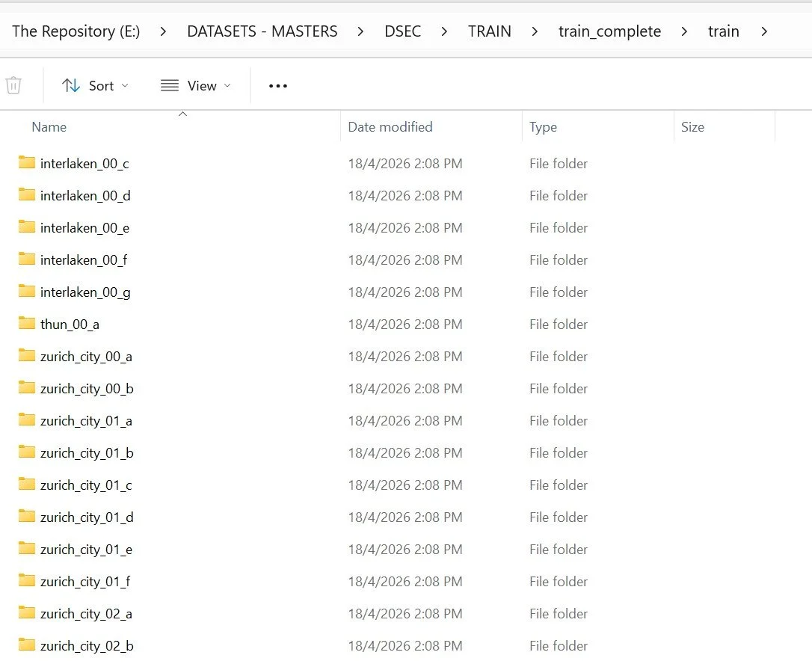812x664 pixels.
Task: Click the Delete trash can icon
Action: pos(13,85)
